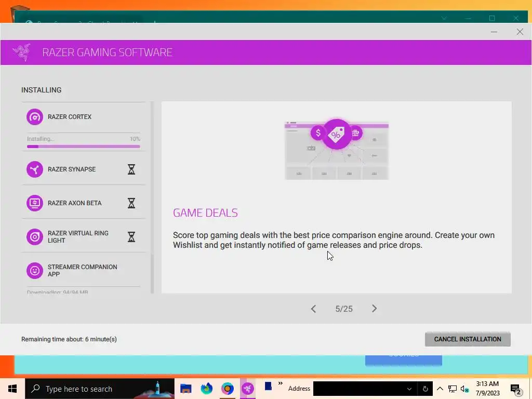The height and width of the screenshot is (399, 532).
Task: Click the INSTALLING heading
Action: (42, 90)
